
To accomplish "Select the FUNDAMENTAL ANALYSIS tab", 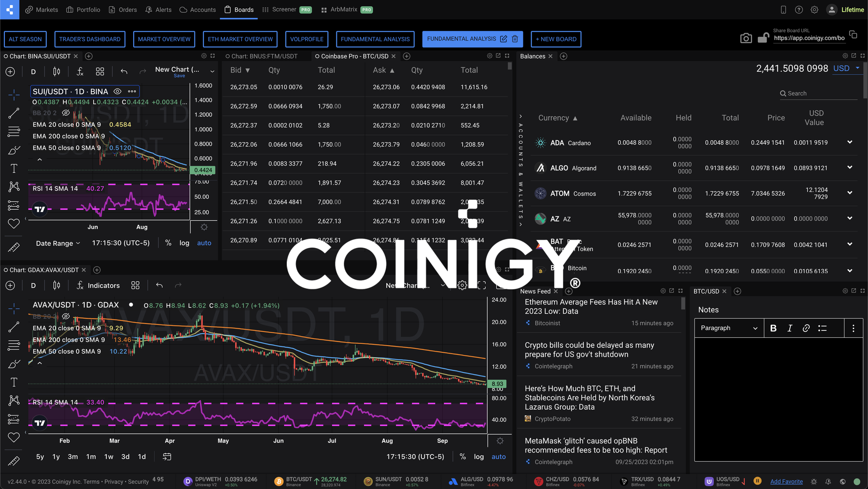I will [375, 39].
